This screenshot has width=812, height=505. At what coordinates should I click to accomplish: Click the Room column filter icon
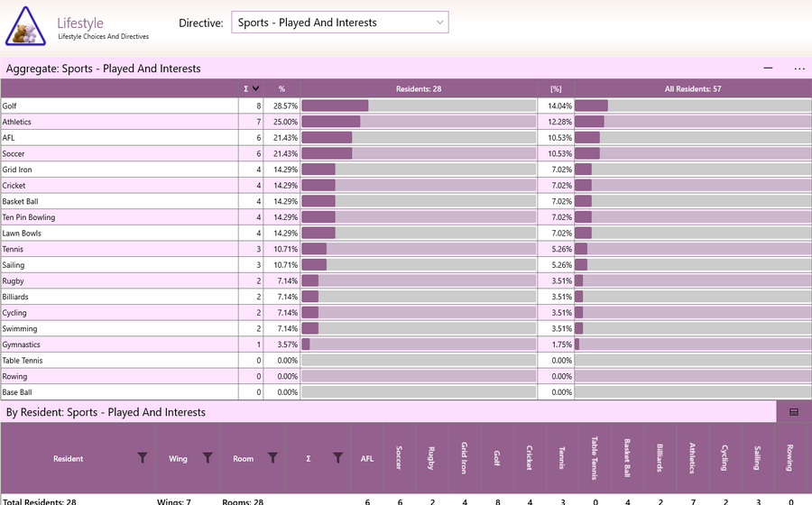point(272,458)
